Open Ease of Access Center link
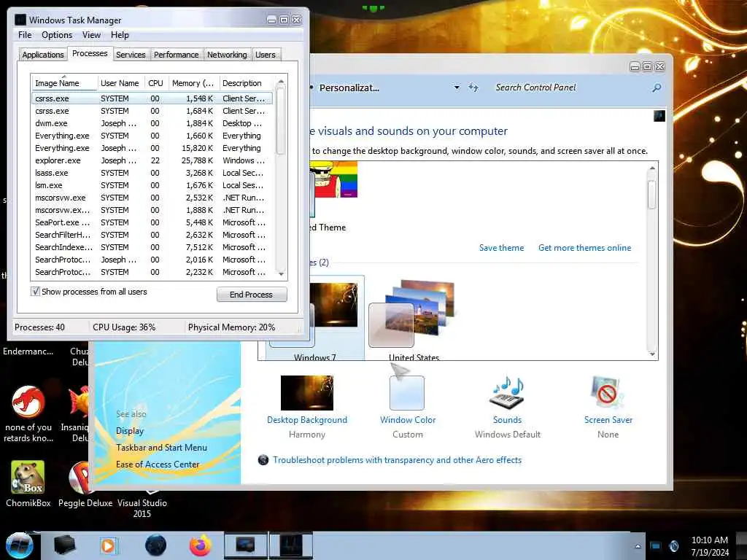This screenshot has width=747, height=560. 158,464
